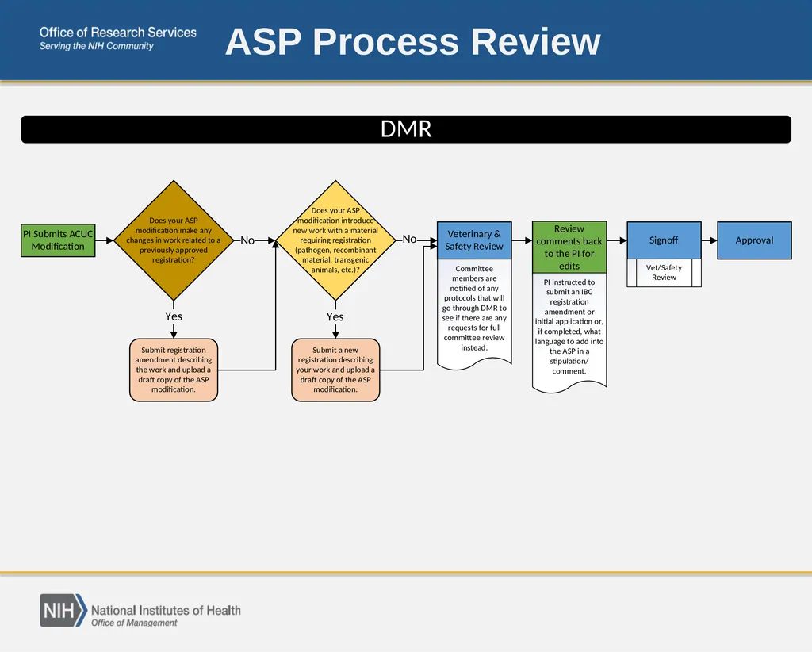Click the 'Yes' label under the yellow diamond
812x652 pixels.
point(335,316)
